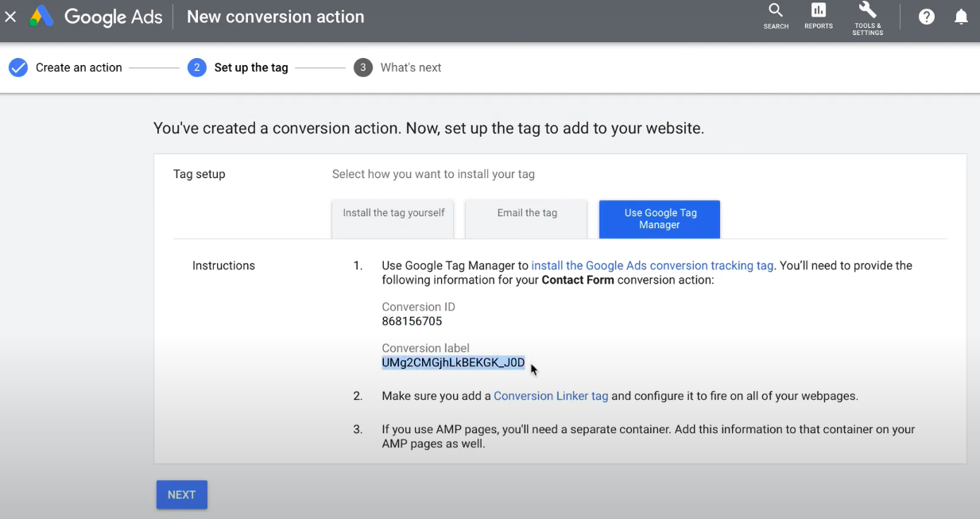Open the notifications bell

(961, 16)
